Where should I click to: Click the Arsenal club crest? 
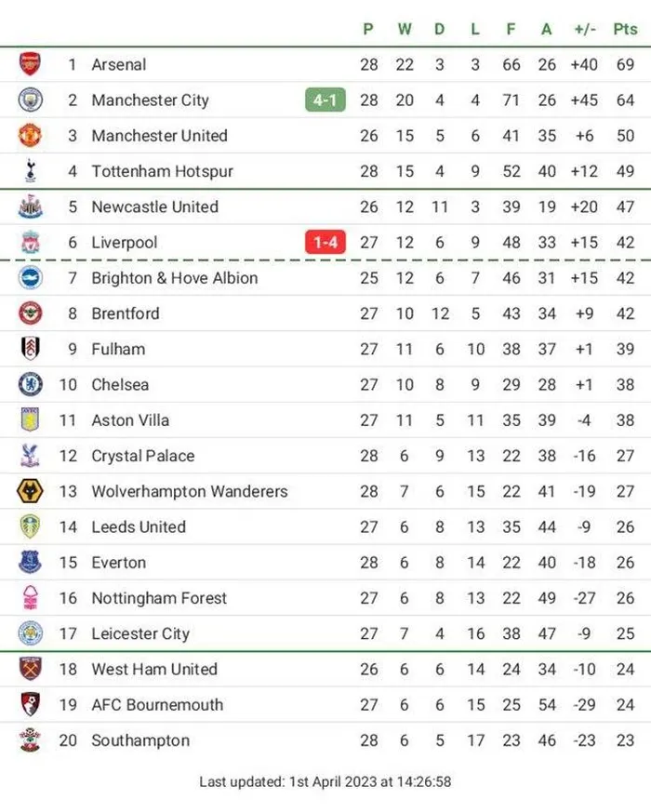(31, 64)
